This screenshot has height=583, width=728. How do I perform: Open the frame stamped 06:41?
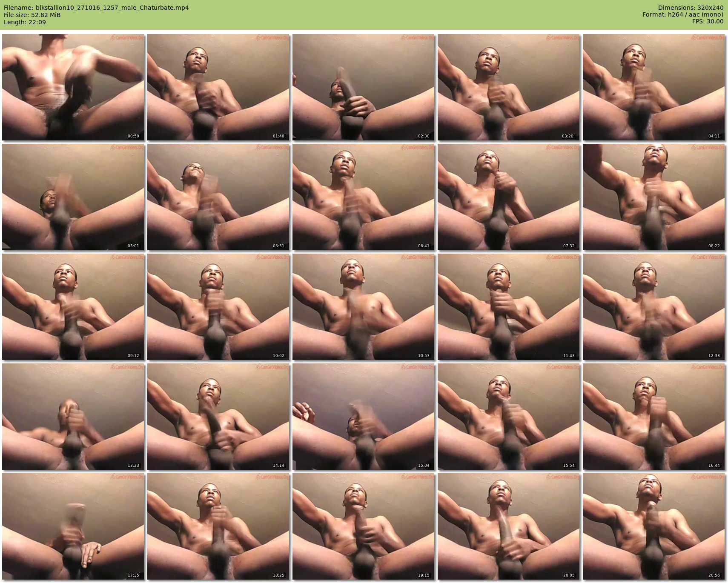[364, 197]
